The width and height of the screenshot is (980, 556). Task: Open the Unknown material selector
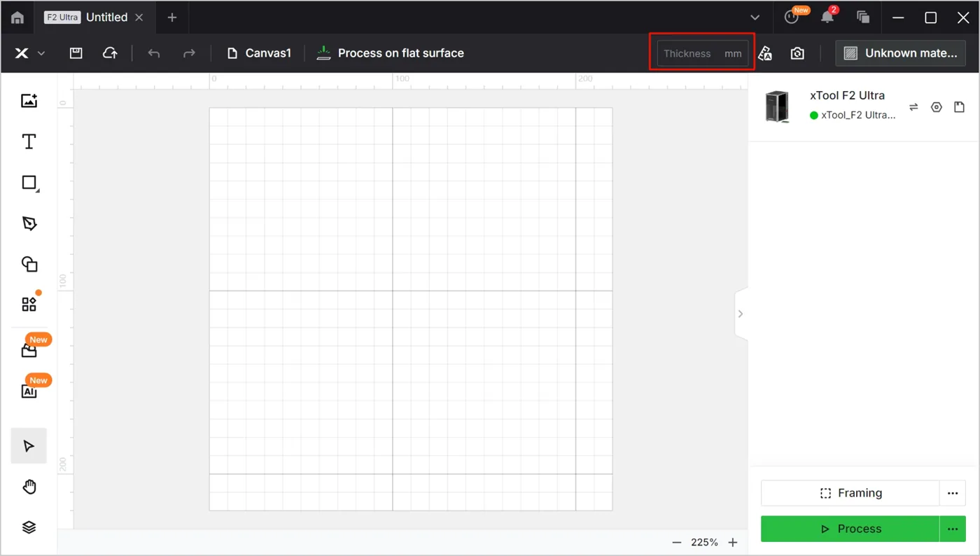click(x=900, y=53)
